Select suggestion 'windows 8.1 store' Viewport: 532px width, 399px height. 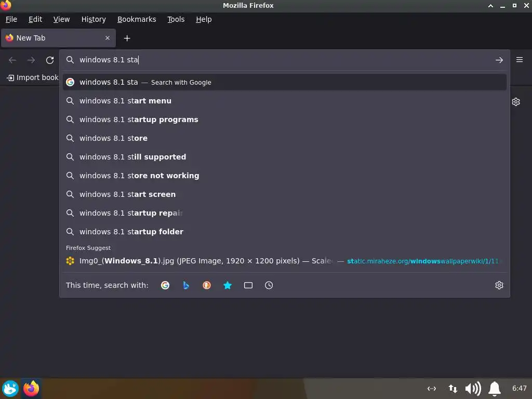tap(284, 138)
